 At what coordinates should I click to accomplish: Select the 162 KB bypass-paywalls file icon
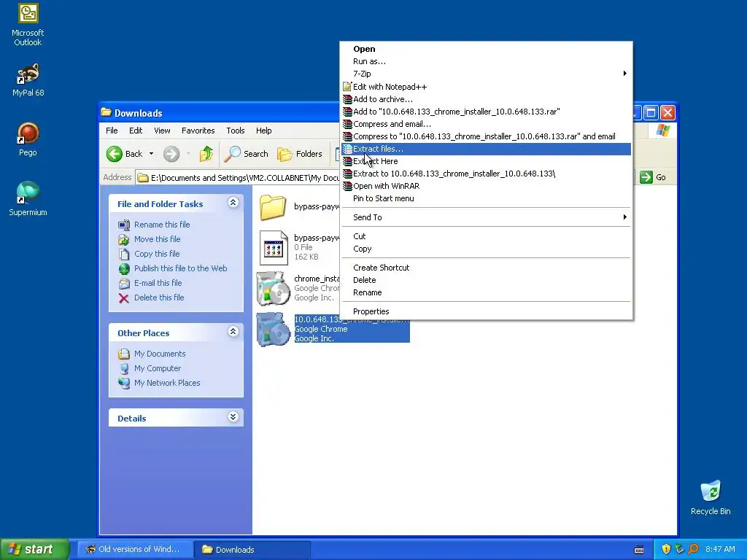pos(274,248)
